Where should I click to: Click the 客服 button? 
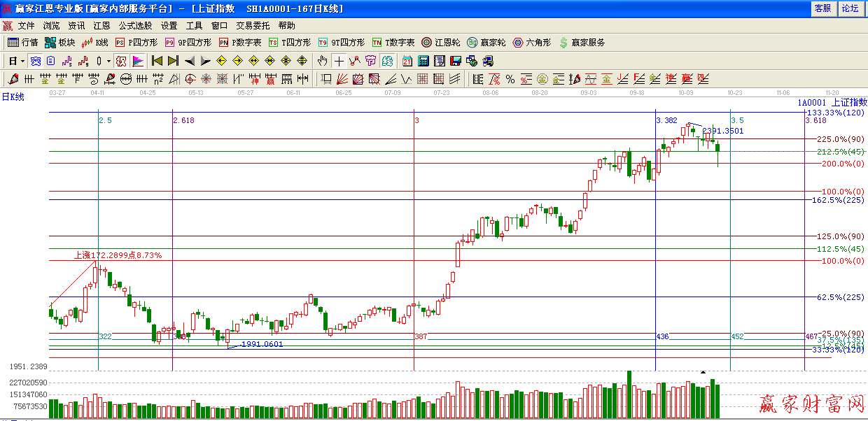822,8
